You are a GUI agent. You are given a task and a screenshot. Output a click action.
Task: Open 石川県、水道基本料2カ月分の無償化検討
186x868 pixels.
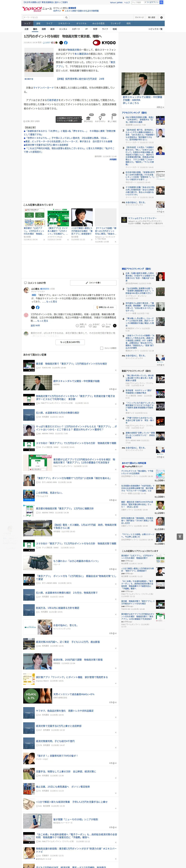58,413
